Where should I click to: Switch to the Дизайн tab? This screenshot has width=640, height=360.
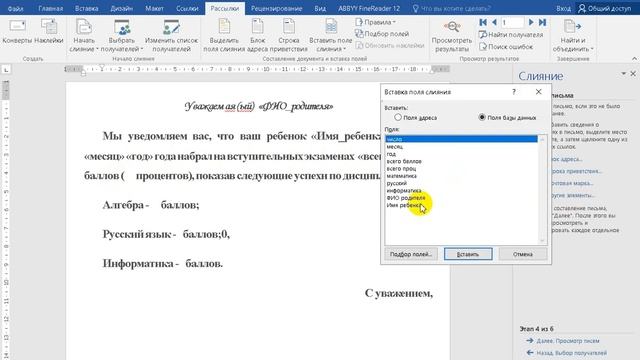(122, 8)
